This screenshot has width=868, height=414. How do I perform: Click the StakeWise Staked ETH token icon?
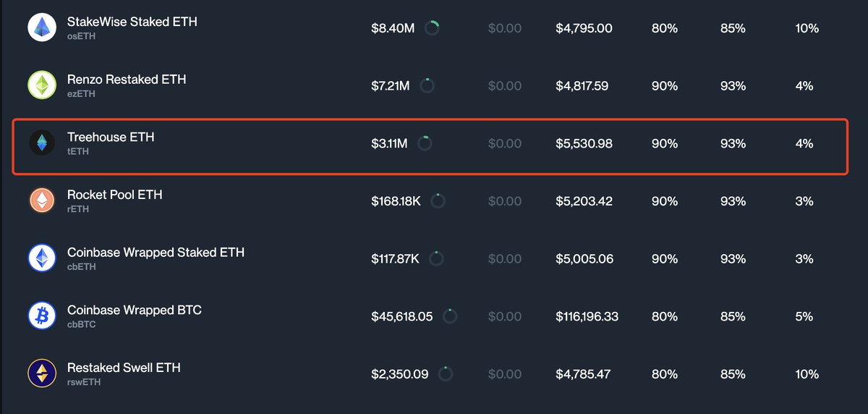point(42,28)
